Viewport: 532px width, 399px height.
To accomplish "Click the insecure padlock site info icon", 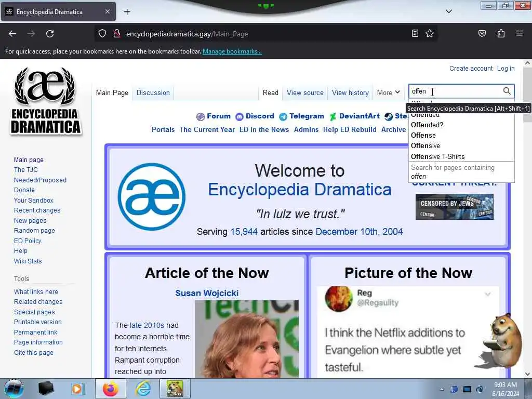I will point(117,34).
